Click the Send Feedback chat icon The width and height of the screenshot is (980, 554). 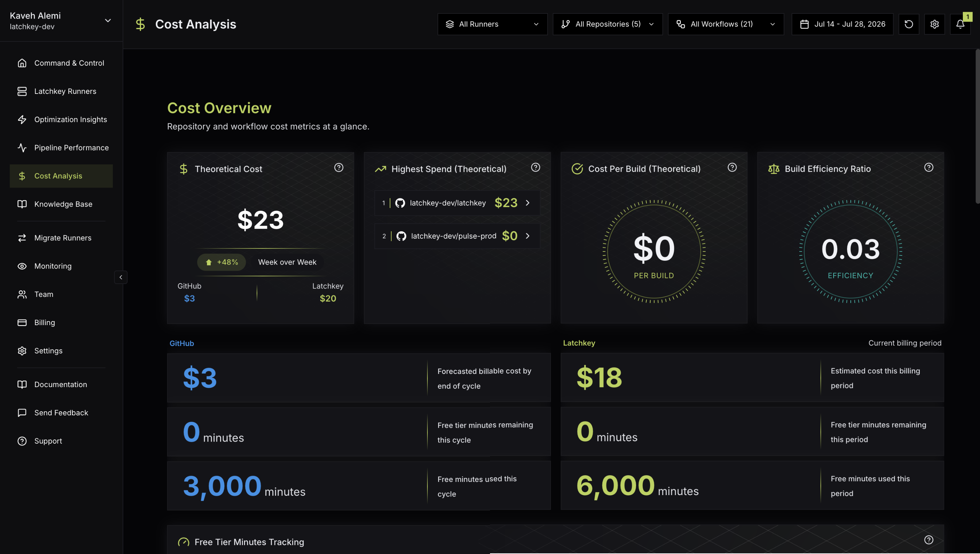click(22, 412)
